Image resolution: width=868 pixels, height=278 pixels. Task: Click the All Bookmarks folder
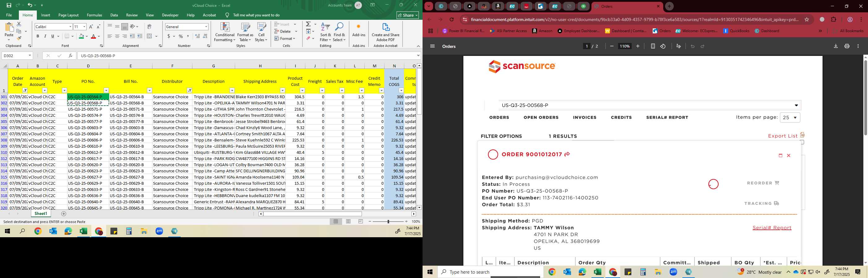pos(848,31)
